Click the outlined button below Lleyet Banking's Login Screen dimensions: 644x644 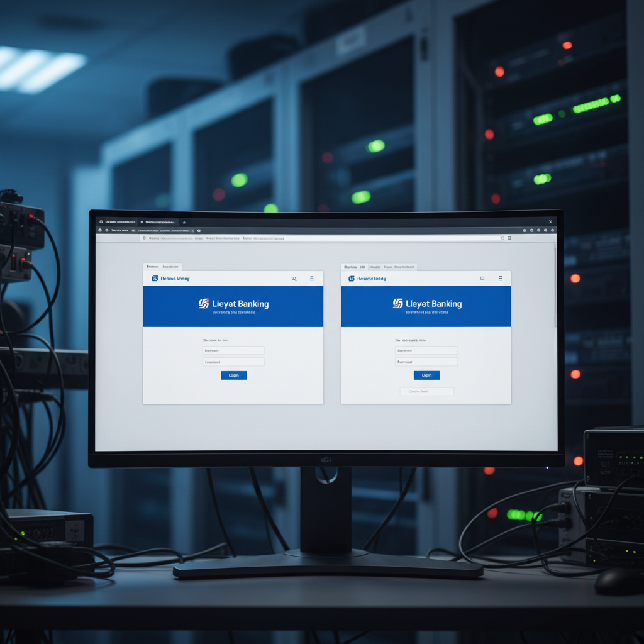(427, 391)
